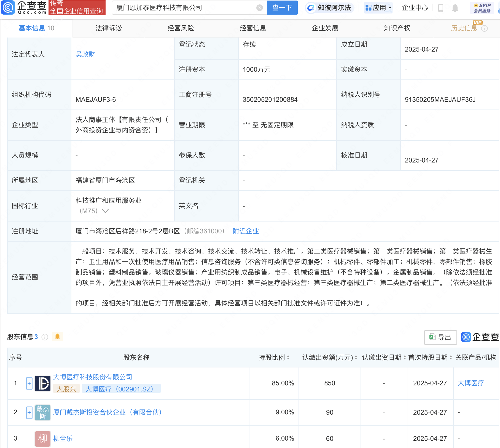Viewport: 500px width, 448px height.
Task: Click the SVIP member service badge
Action: click(482, 8)
